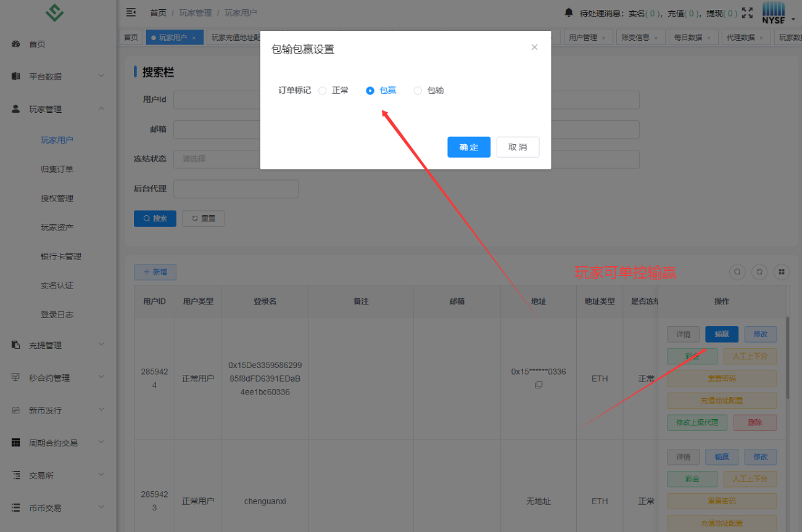
Task: Click the 后台代理 input field
Action: [x=236, y=189]
